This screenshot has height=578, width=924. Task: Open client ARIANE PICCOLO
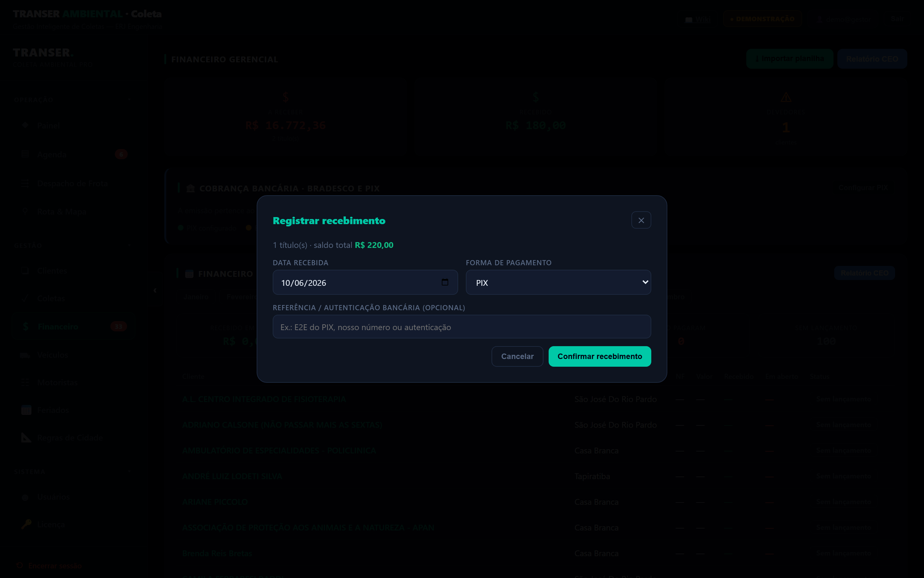pos(215,502)
